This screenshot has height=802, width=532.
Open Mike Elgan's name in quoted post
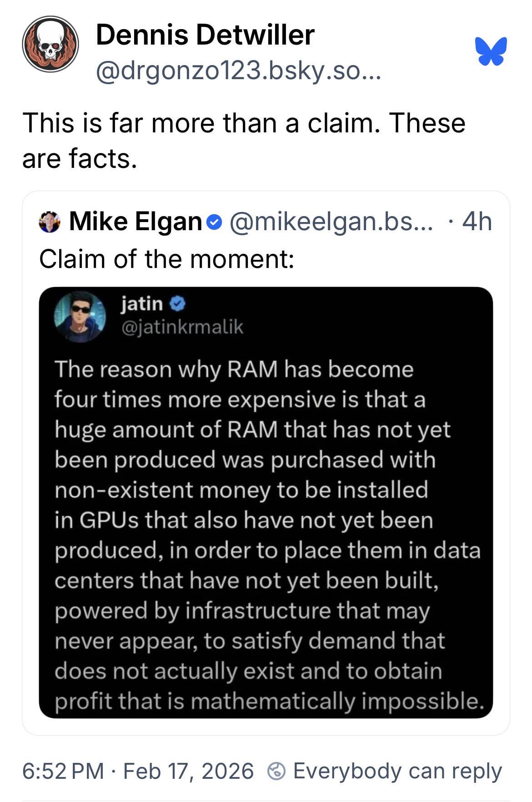click(x=135, y=222)
